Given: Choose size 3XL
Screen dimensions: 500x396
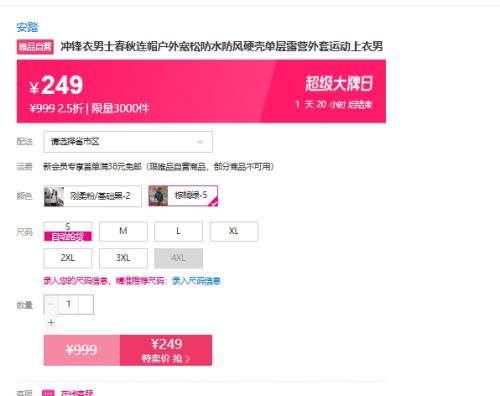Looking at the screenshot, I should (x=123, y=258).
